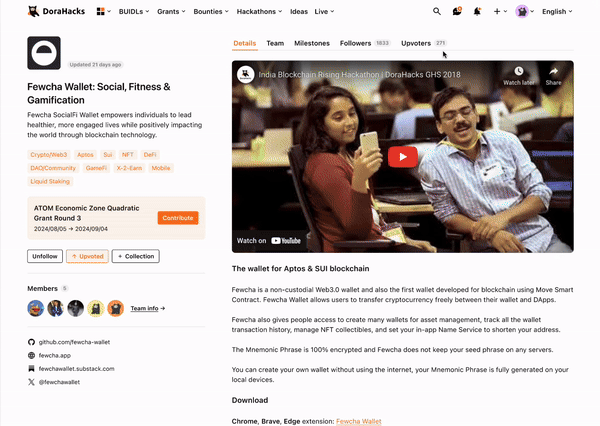Click the Mobile tag
The height and width of the screenshot is (426, 600).
pos(161,168)
